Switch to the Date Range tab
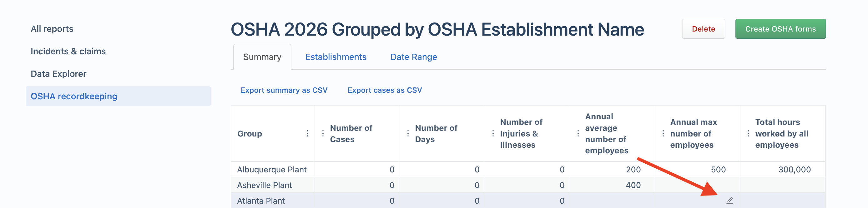Image resolution: width=868 pixels, height=208 pixels. [413, 57]
